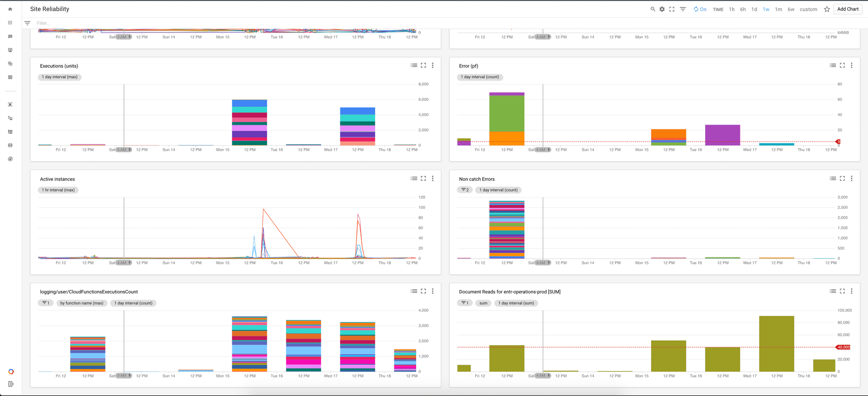Expand Error (pf) chart to fullscreen
868x396 pixels.
[842, 65]
